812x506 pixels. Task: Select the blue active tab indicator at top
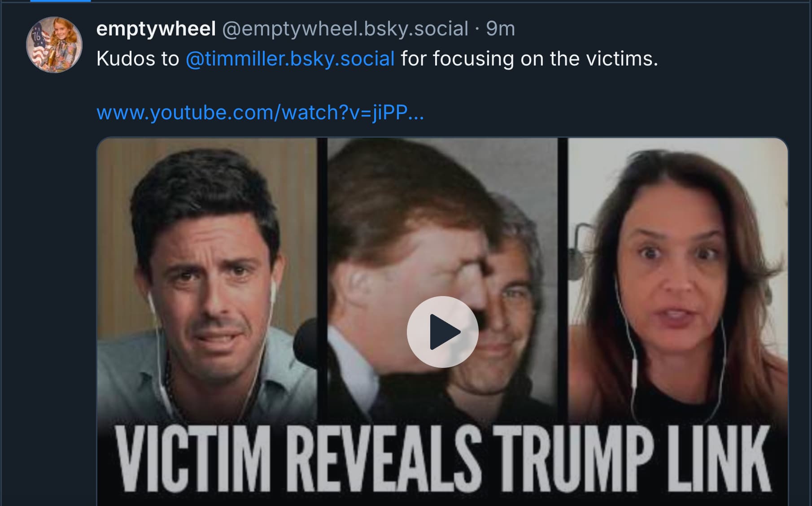pos(61,1)
